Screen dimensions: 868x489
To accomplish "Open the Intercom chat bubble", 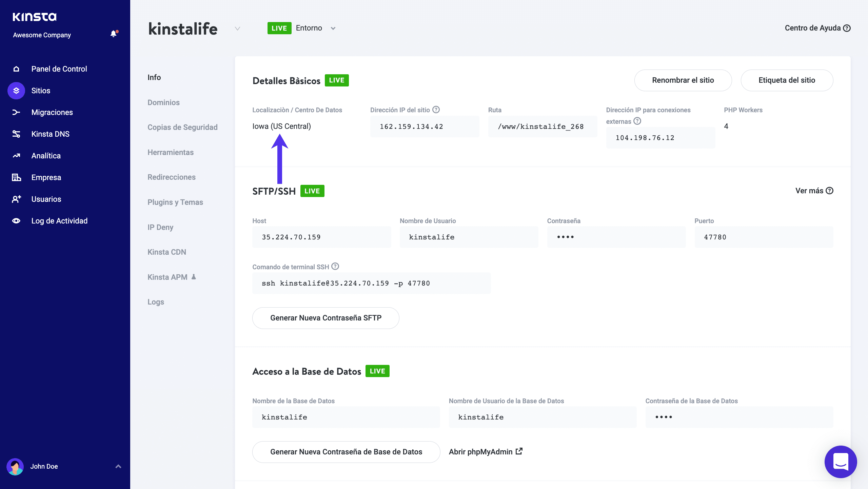I will tap(841, 462).
